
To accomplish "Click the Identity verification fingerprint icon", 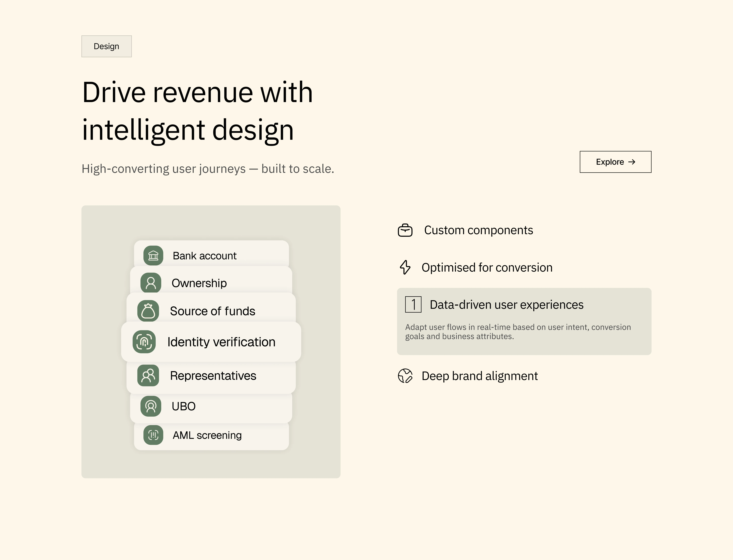I will coord(144,342).
